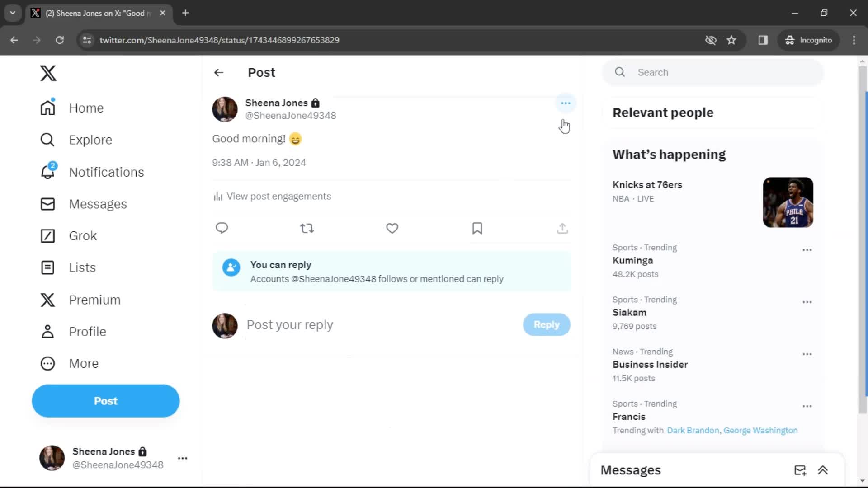Click the X logo in sidebar
The width and height of the screenshot is (868, 488).
[48, 73]
